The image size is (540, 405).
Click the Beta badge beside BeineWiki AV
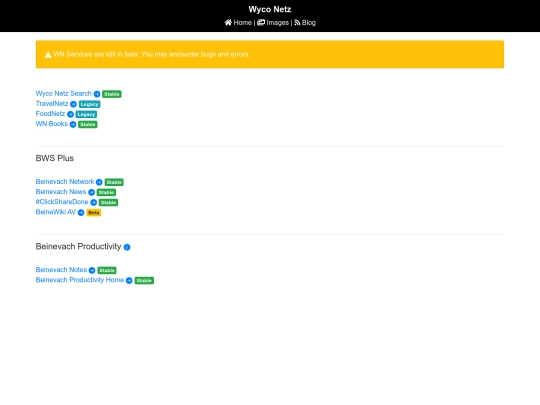(94, 212)
